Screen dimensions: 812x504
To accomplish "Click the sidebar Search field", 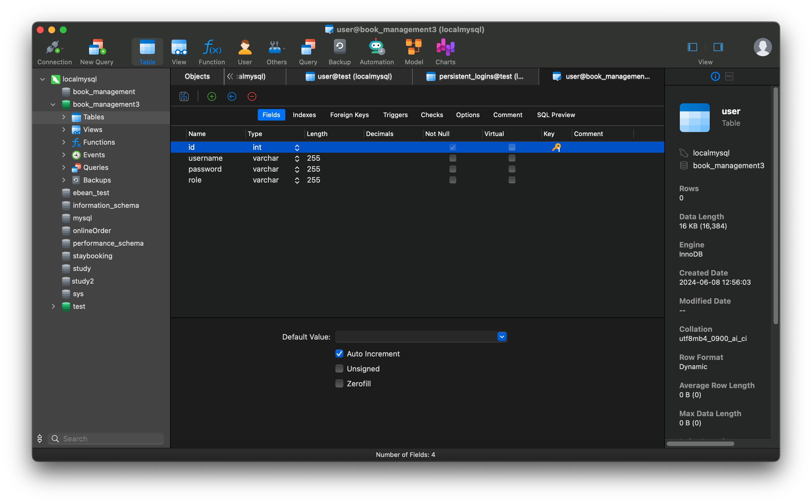I will 110,439.
